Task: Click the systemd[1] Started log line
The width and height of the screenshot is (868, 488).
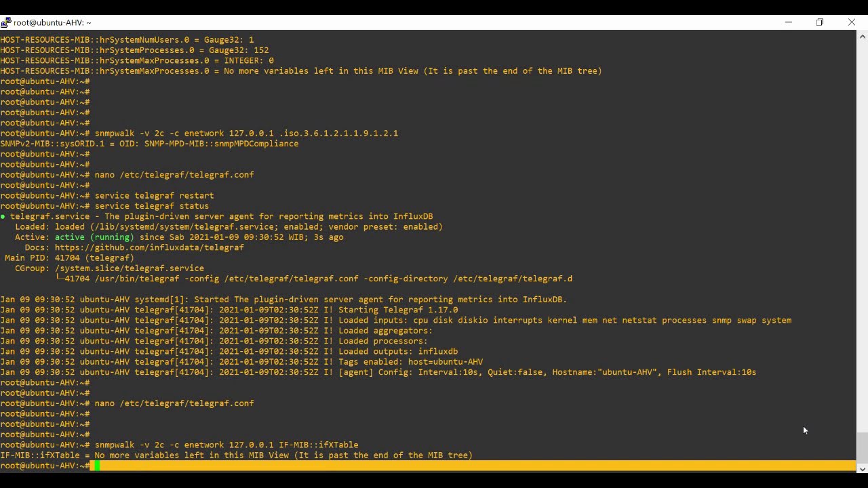Action: pos(283,300)
